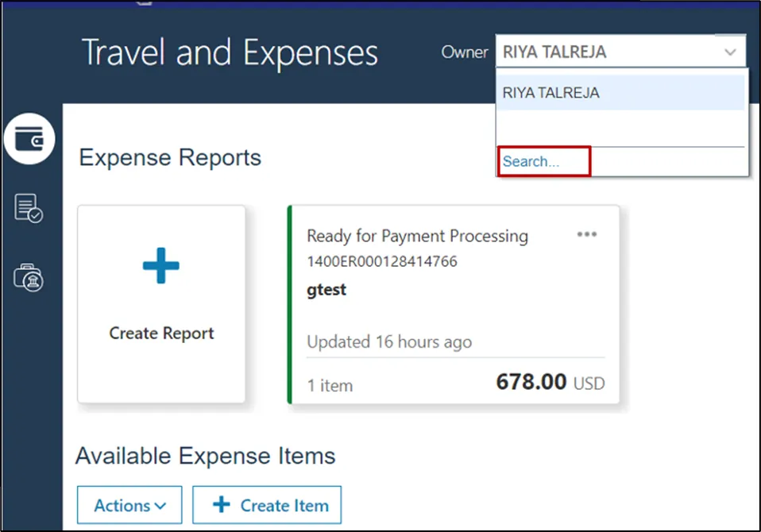The width and height of the screenshot is (761, 532).
Task: Click the document with checkmark sidebar icon
Action: (x=29, y=208)
